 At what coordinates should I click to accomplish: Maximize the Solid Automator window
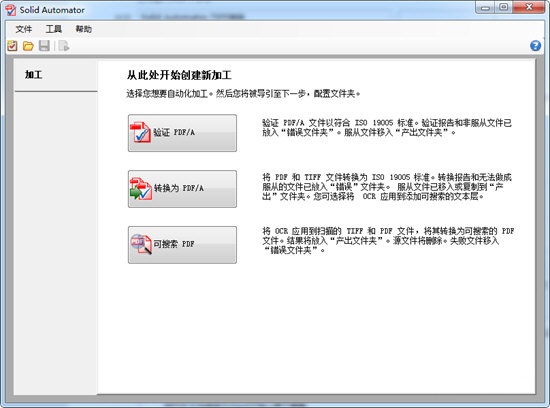pos(504,7)
